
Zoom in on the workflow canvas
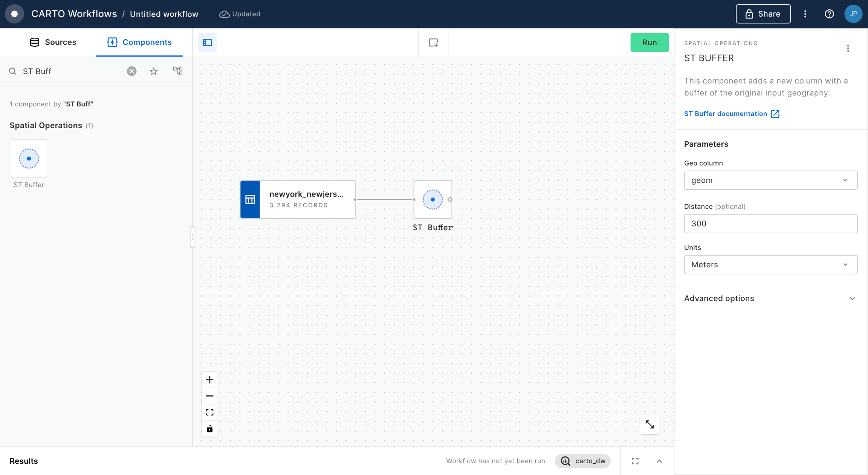pos(210,380)
